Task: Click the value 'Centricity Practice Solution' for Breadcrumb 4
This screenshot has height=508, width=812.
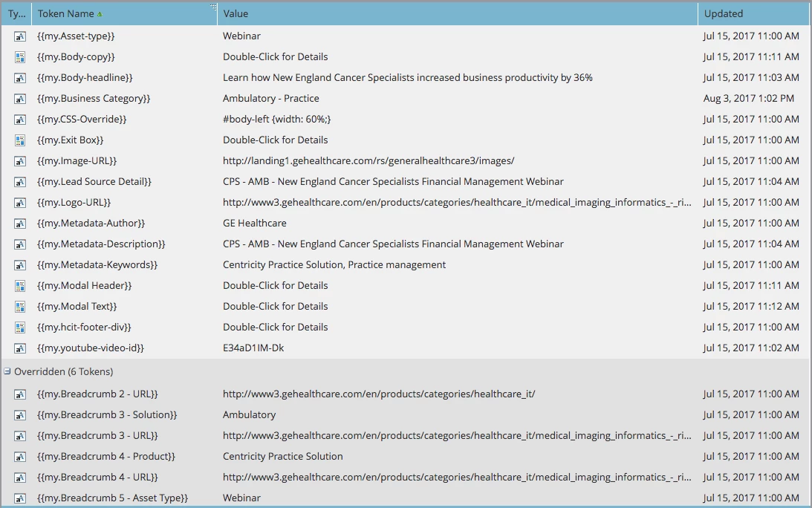Action: (x=283, y=456)
